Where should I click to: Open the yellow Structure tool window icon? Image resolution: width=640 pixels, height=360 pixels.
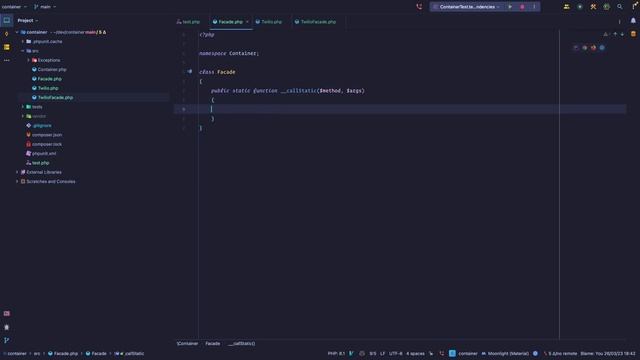point(7,47)
